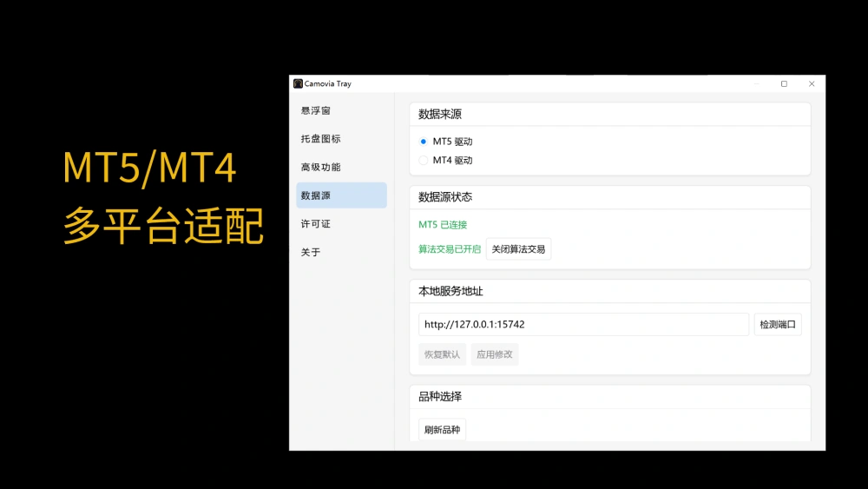Select the MT4 驱动 radio button
Screen dimensions: 868x489
(424, 160)
